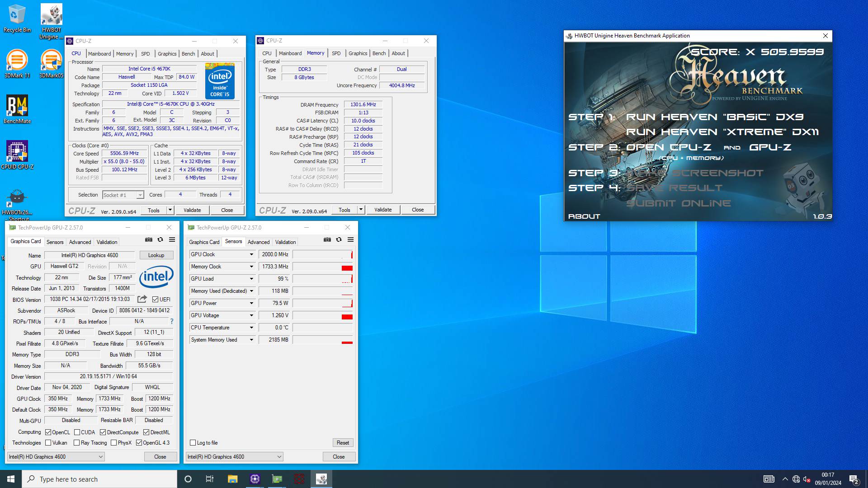The image size is (868, 488).
Task: Toggle the Ray Tracing checkbox
Action: click(x=76, y=443)
